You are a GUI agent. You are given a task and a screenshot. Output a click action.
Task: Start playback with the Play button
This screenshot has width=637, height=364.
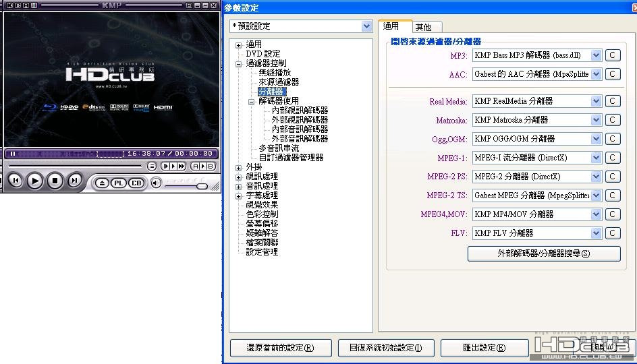click(35, 181)
